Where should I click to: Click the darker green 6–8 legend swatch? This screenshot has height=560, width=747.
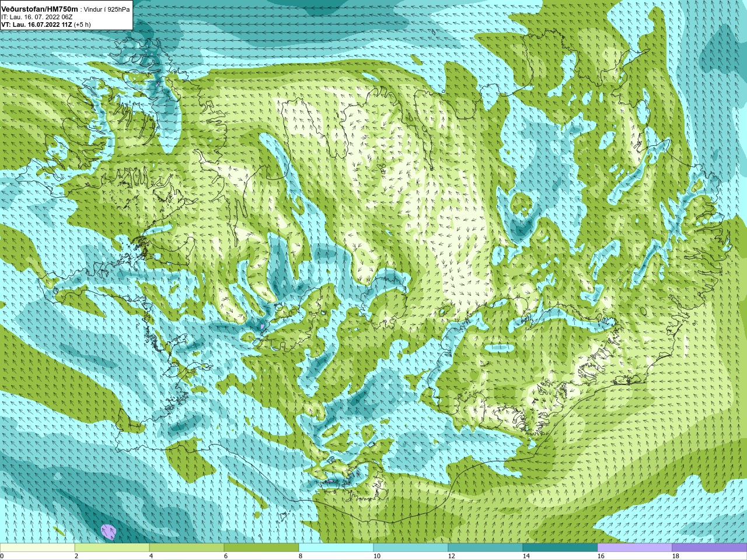click(261, 548)
